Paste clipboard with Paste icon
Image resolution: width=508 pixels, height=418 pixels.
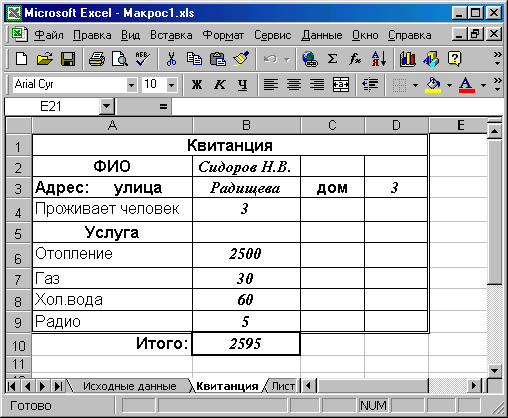point(218,59)
